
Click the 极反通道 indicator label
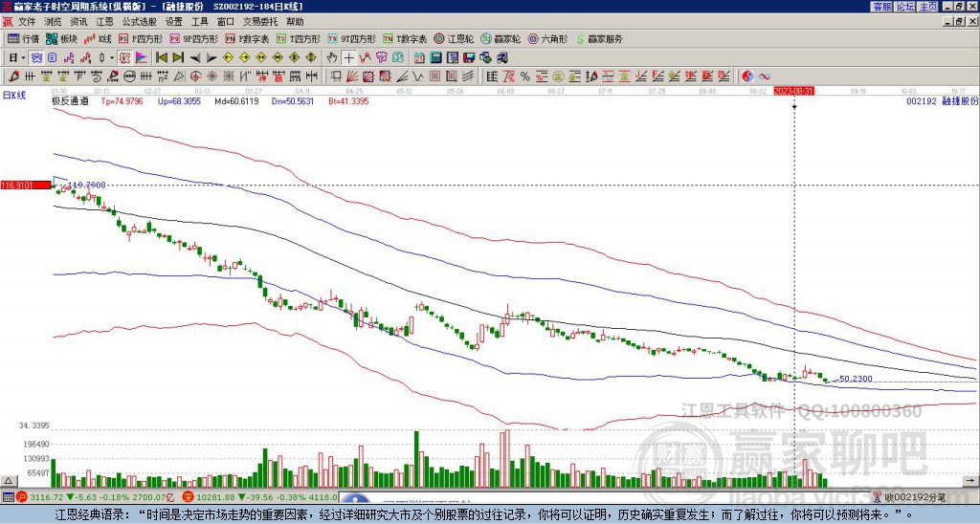69,100
